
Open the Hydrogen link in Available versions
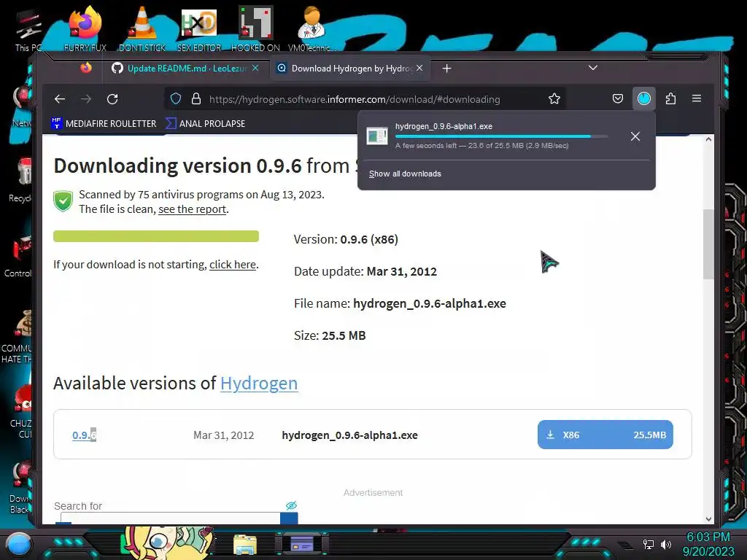coord(259,384)
